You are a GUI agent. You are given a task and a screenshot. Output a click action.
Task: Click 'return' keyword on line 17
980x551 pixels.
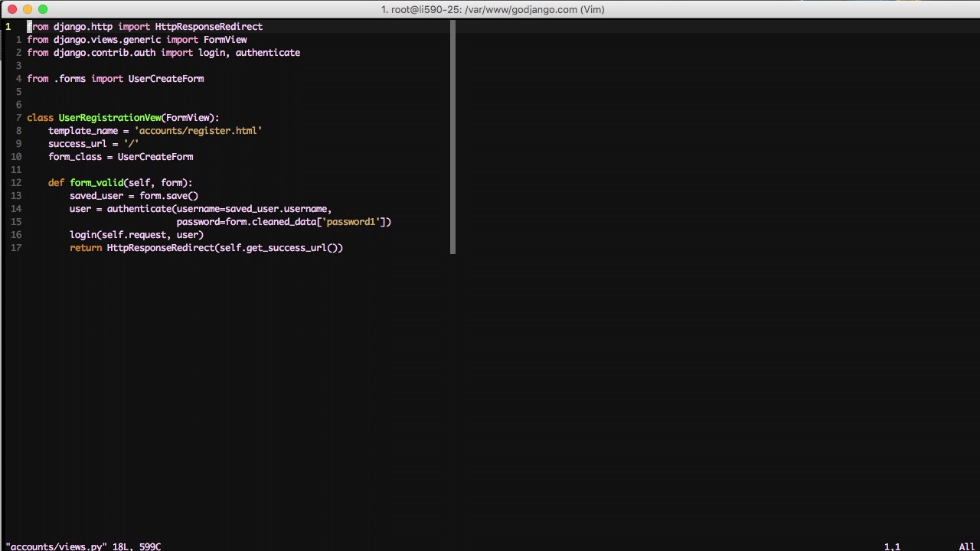point(86,248)
